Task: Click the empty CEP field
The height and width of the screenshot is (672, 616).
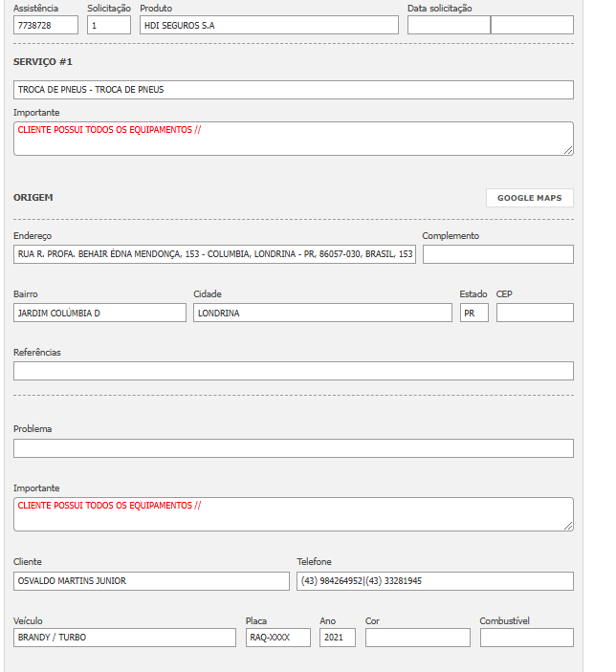Action: point(535,313)
